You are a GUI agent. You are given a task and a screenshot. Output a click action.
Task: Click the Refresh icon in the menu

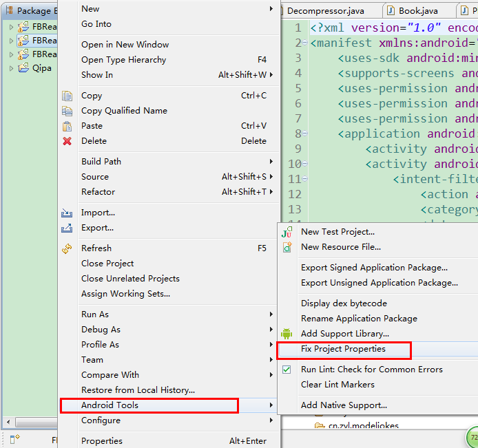[67, 248]
